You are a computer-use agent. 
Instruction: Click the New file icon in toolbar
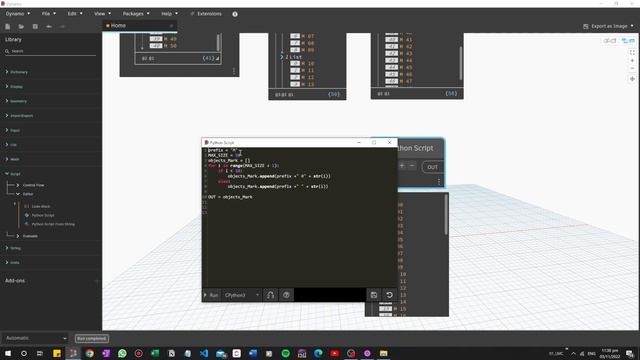tap(7, 27)
